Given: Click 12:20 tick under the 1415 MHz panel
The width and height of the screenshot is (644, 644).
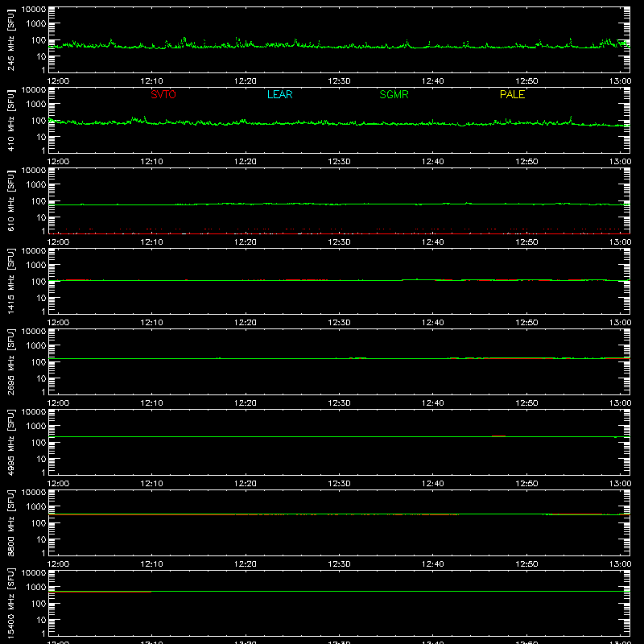Looking at the screenshot, I should pos(246,323).
